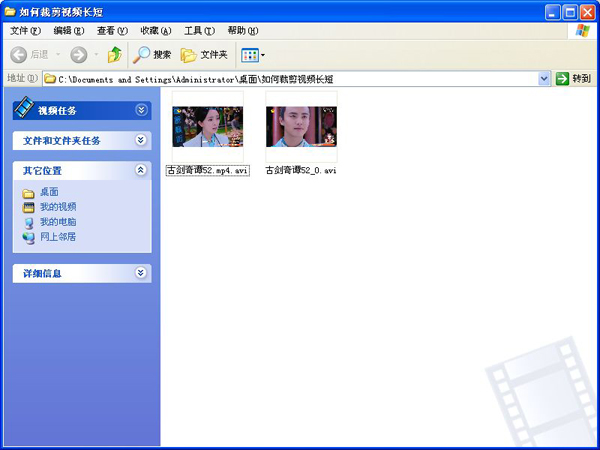Open the Views dropdown arrow
The image size is (600, 450).
pos(263,55)
